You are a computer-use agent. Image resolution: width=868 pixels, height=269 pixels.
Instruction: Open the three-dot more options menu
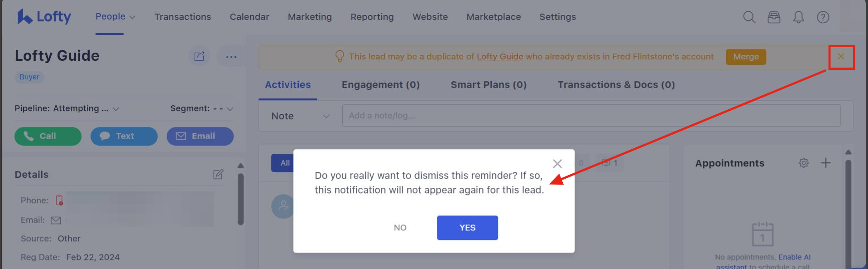pyautogui.click(x=231, y=57)
